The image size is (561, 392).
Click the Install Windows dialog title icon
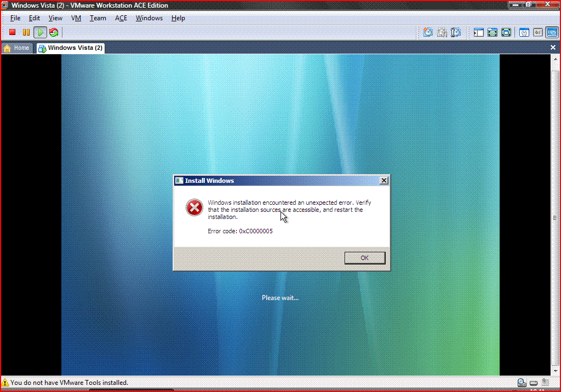pyautogui.click(x=179, y=181)
